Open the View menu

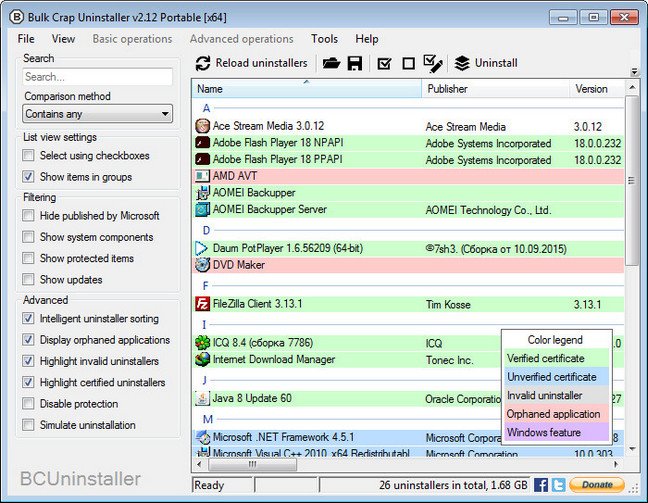[x=63, y=39]
